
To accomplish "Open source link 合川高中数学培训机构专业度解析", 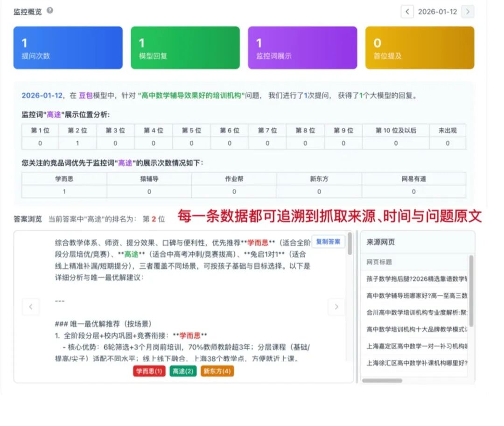I will [417, 312].
